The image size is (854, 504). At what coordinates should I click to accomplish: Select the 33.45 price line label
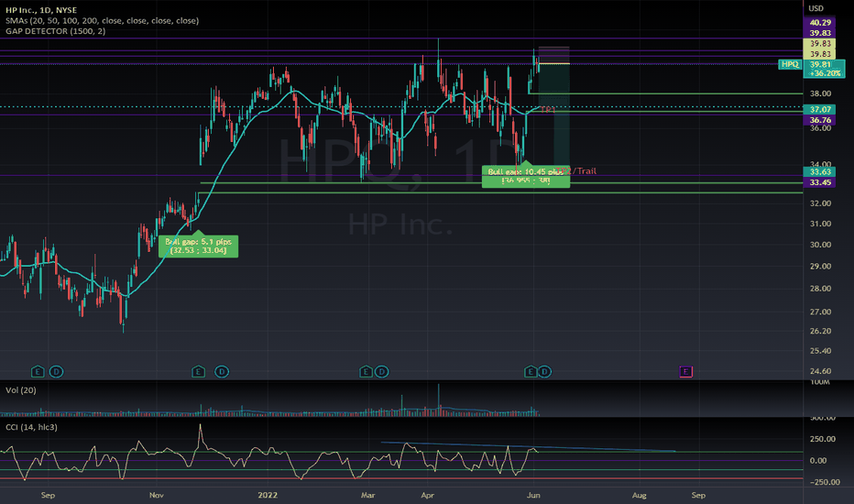[x=820, y=182]
